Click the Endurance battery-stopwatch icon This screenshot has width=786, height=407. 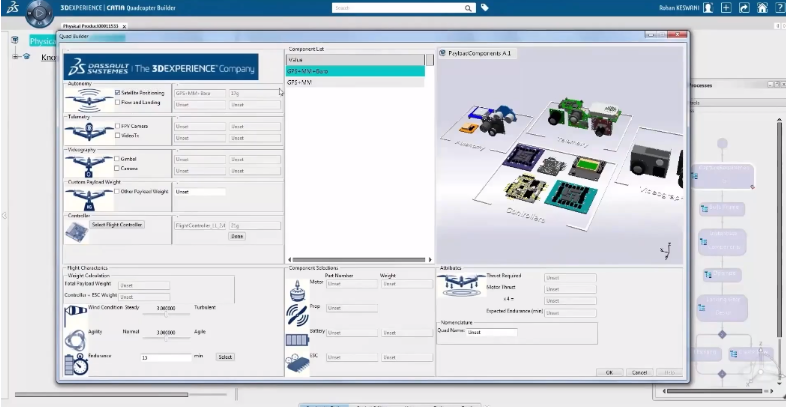[76, 364]
